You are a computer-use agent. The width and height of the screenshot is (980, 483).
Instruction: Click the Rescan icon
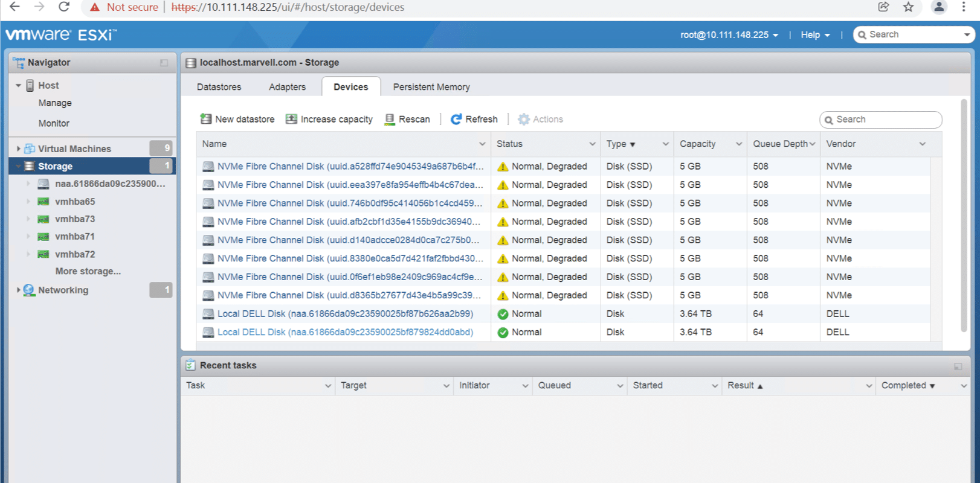tap(390, 119)
